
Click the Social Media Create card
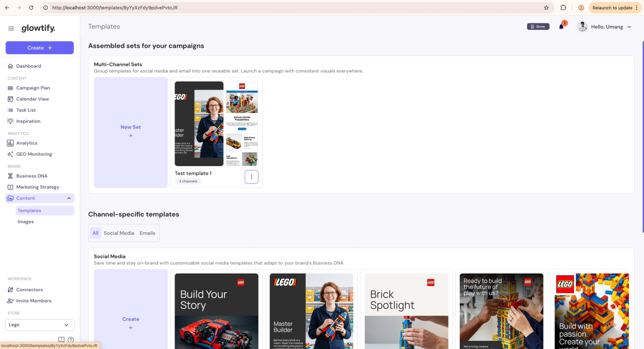(x=131, y=309)
